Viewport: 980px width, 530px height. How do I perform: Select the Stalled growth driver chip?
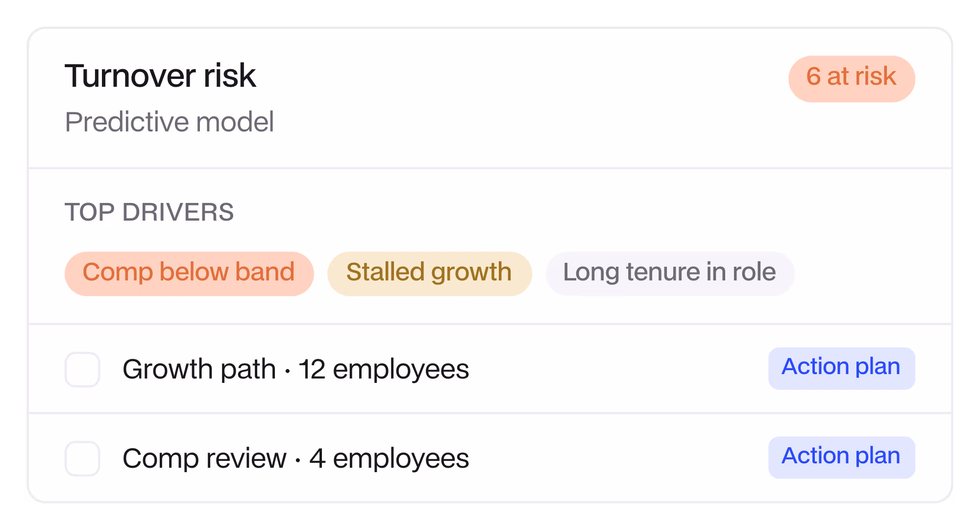point(430,274)
